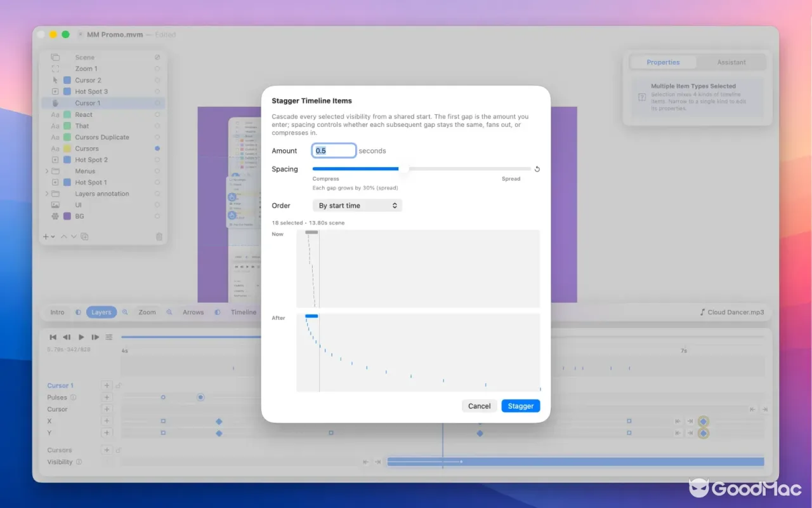
Task: Click the move layer down arrow
Action: pos(74,237)
